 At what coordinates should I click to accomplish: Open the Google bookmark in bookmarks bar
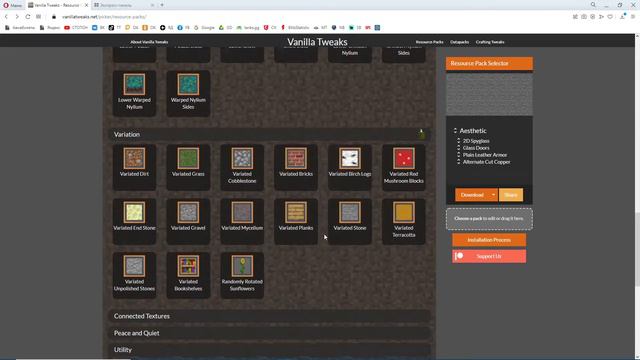(204, 28)
